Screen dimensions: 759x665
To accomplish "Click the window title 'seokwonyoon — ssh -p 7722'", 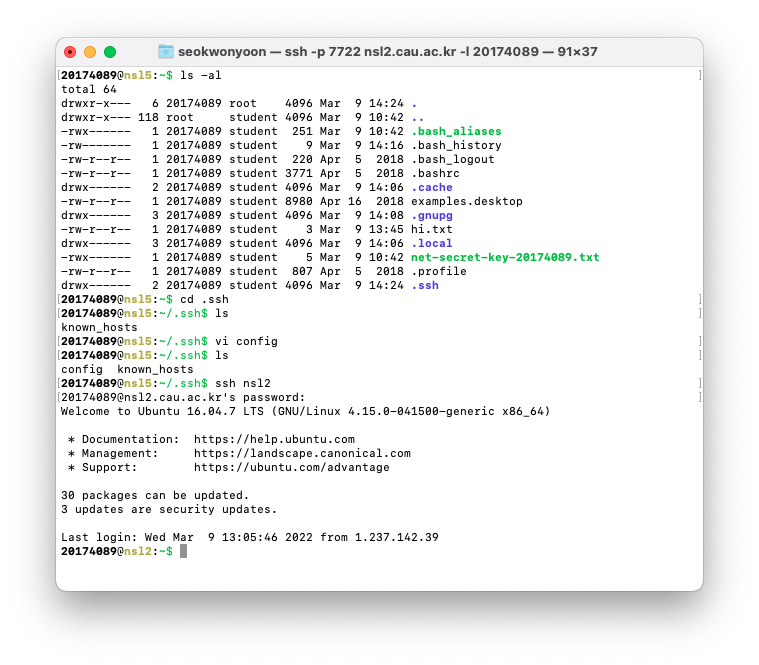I will click(388, 51).
